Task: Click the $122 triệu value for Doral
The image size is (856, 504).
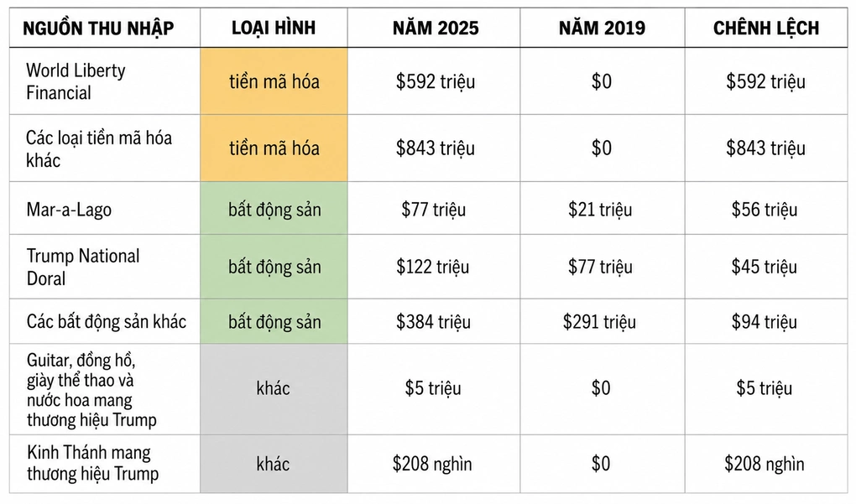Action: point(432,267)
